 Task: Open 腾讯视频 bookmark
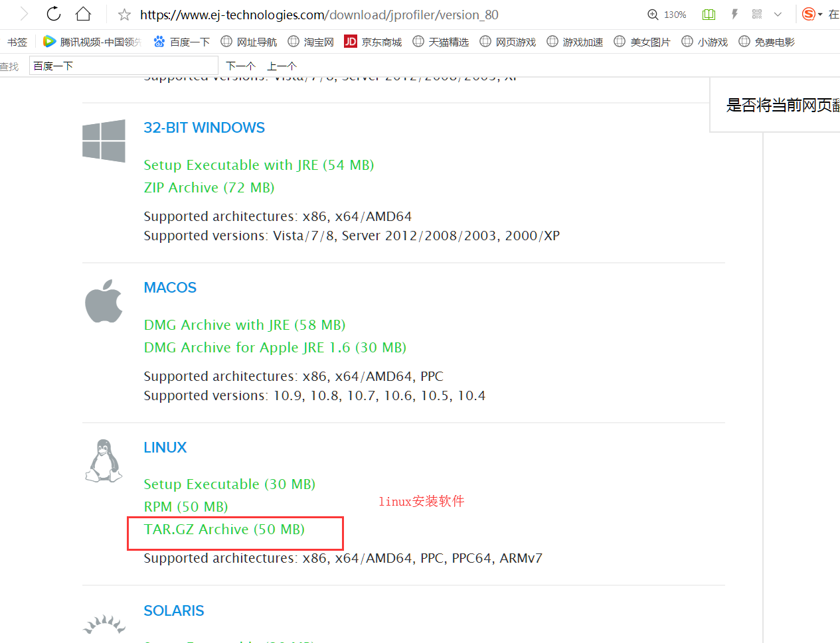pos(92,42)
